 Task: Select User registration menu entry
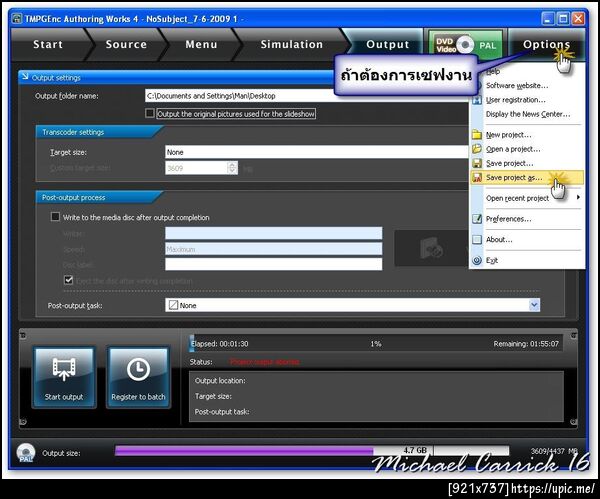pyautogui.click(x=515, y=100)
